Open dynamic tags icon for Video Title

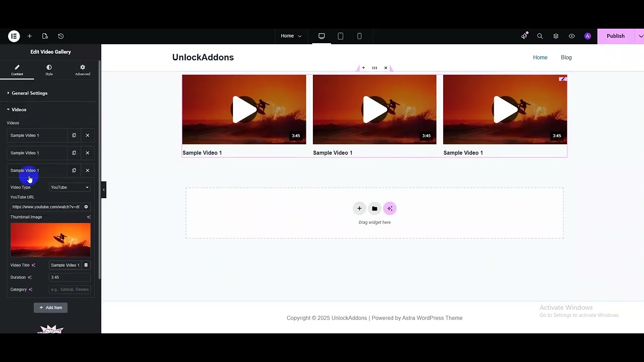point(86,265)
